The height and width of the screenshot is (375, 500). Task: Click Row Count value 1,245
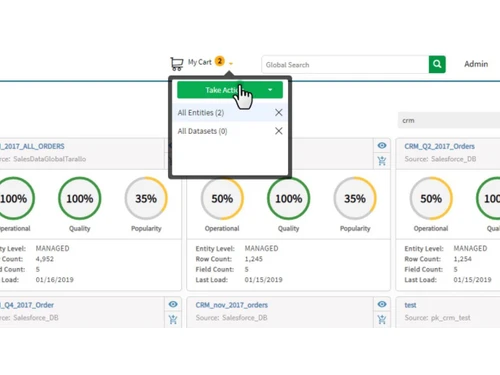tap(254, 259)
